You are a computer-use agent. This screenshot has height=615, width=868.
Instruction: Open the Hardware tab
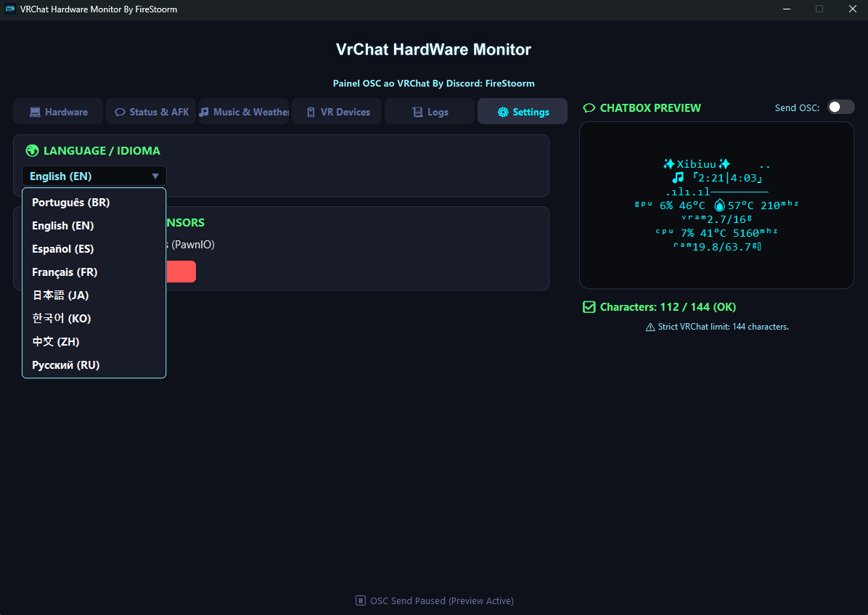(58, 111)
